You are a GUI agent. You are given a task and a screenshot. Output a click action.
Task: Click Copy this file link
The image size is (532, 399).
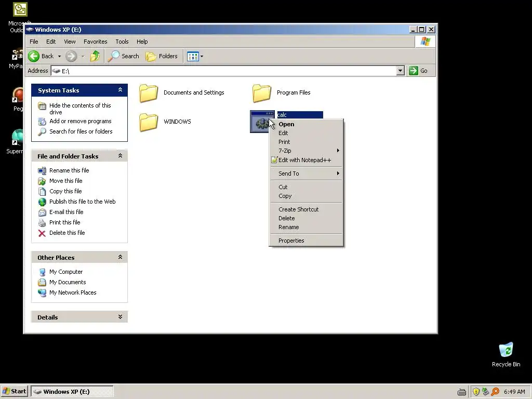click(65, 191)
